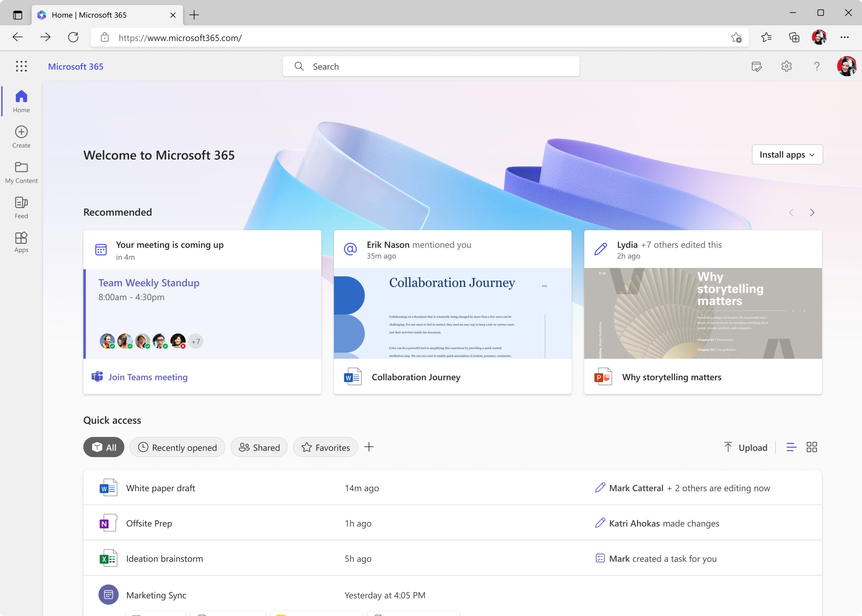Click the next arrow in Recommended carousel
Viewport: 862px width, 616px height.
tap(812, 212)
